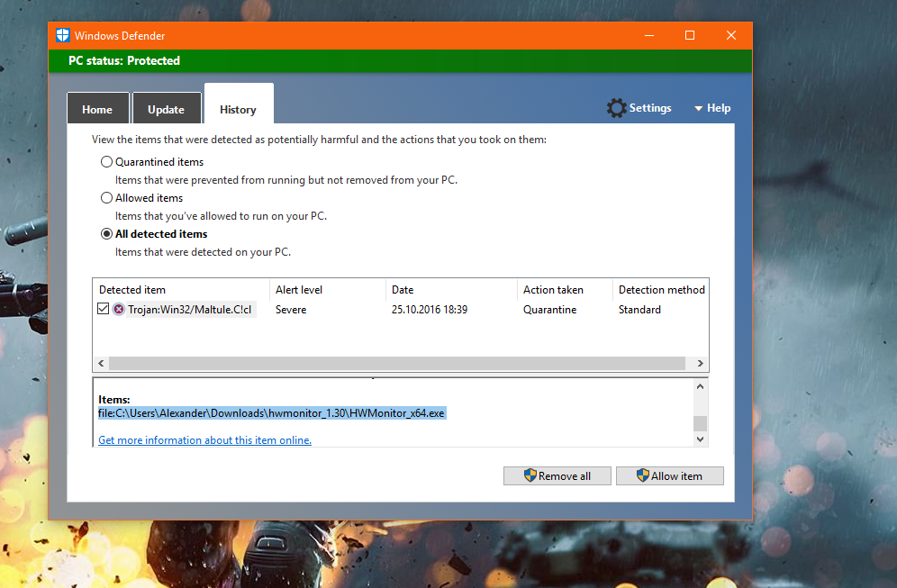
Task: Maximize the Windows Defender window
Action: (x=690, y=35)
